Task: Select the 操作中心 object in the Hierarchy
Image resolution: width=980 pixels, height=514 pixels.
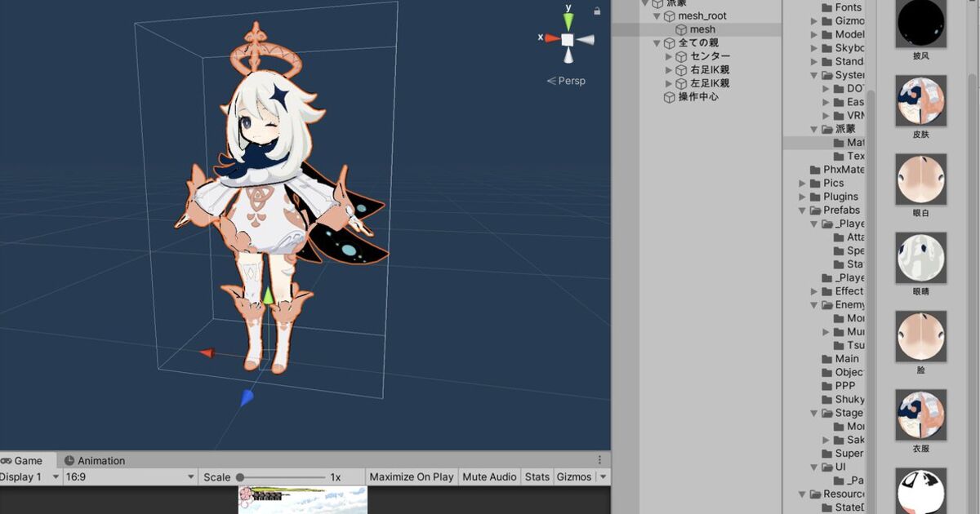Action: point(697,96)
